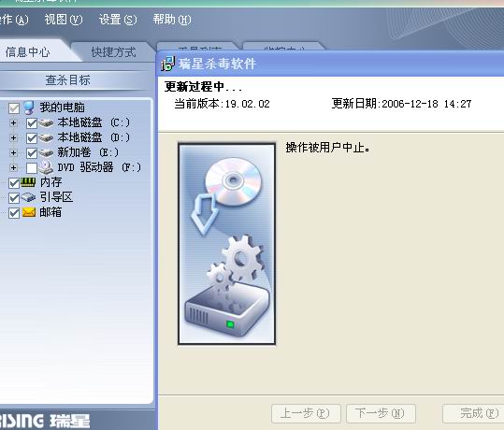Click the memory chip icon
This screenshot has width=504, height=430.
[28, 182]
